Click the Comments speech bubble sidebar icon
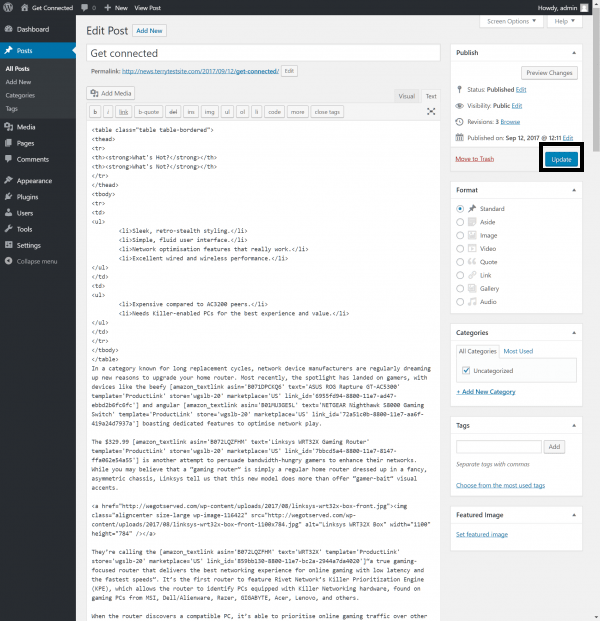 (8, 159)
